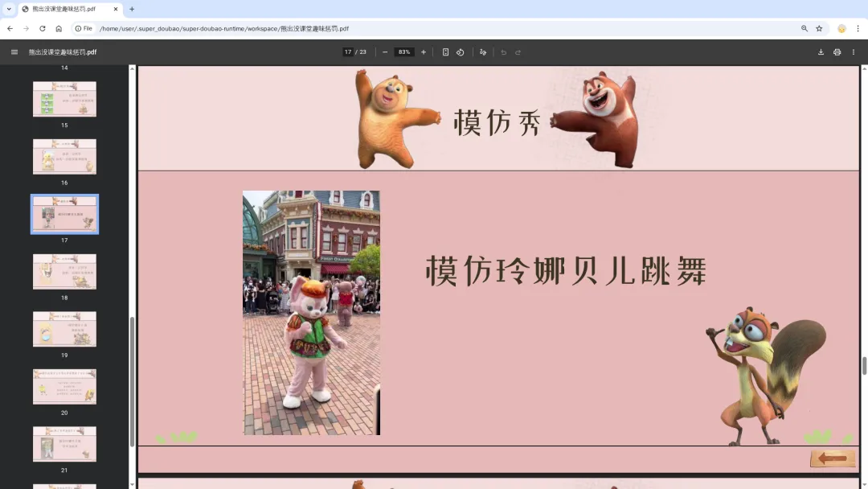This screenshot has width=868, height=489.
Task: Reload the current page
Action: pyautogui.click(x=42, y=28)
